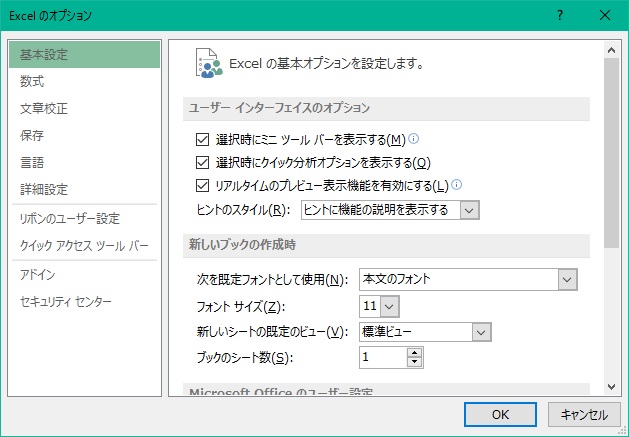
Task: Open クイック アクセス ツール バー category
Action: [84, 246]
